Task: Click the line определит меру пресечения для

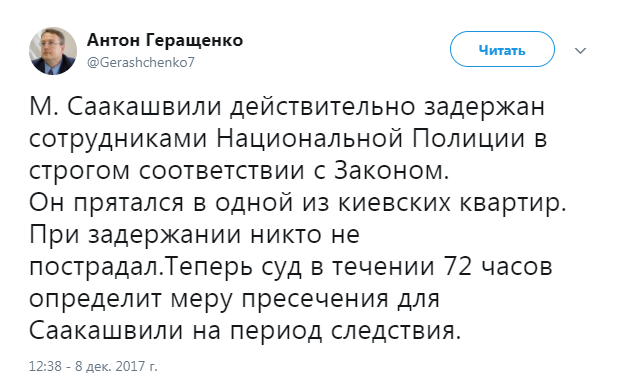Action: (234, 300)
